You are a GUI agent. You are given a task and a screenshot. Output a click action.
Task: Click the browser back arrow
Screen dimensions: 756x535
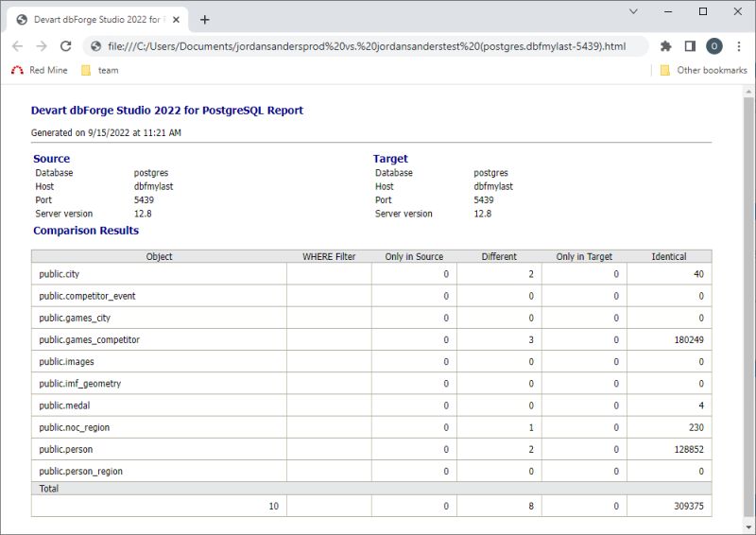tap(17, 46)
